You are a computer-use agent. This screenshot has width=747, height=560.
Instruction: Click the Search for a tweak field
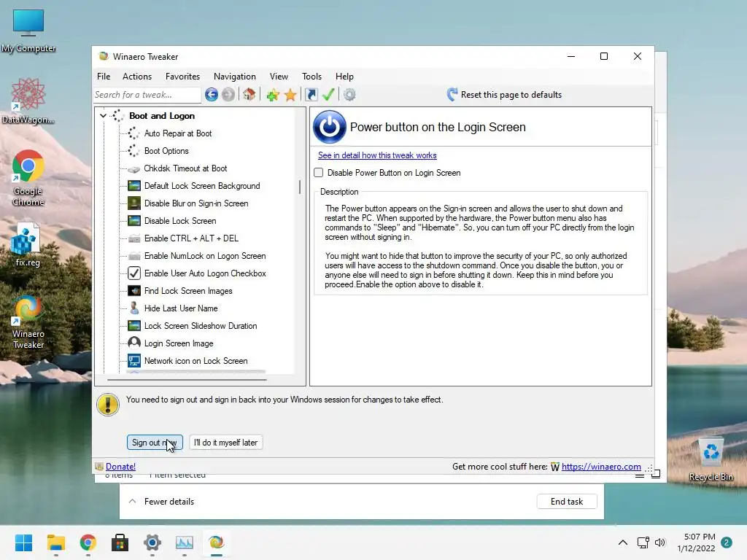click(147, 95)
